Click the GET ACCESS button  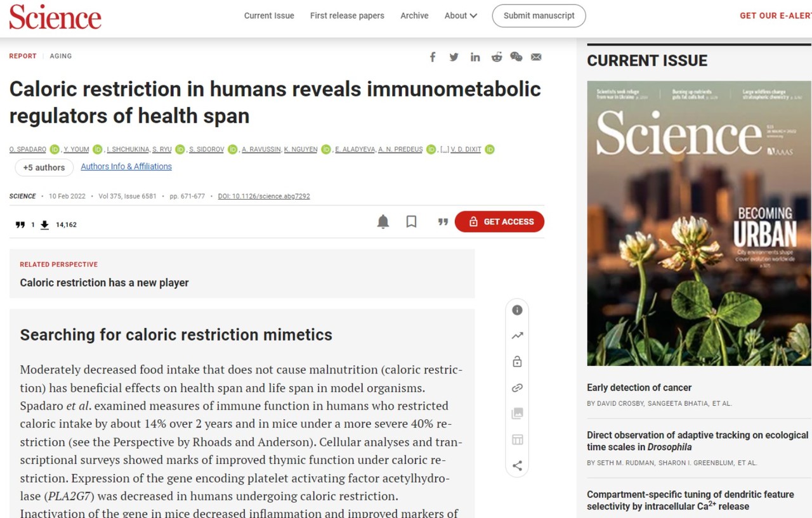(x=499, y=222)
